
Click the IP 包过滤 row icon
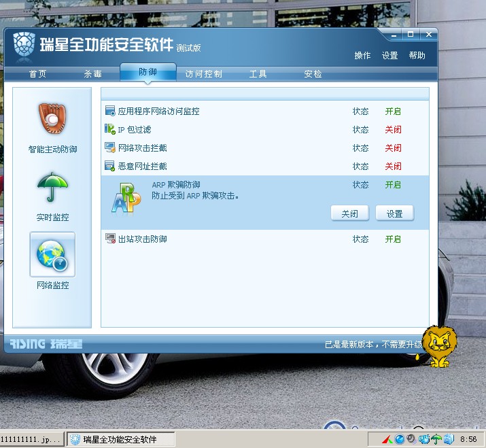pos(110,129)
